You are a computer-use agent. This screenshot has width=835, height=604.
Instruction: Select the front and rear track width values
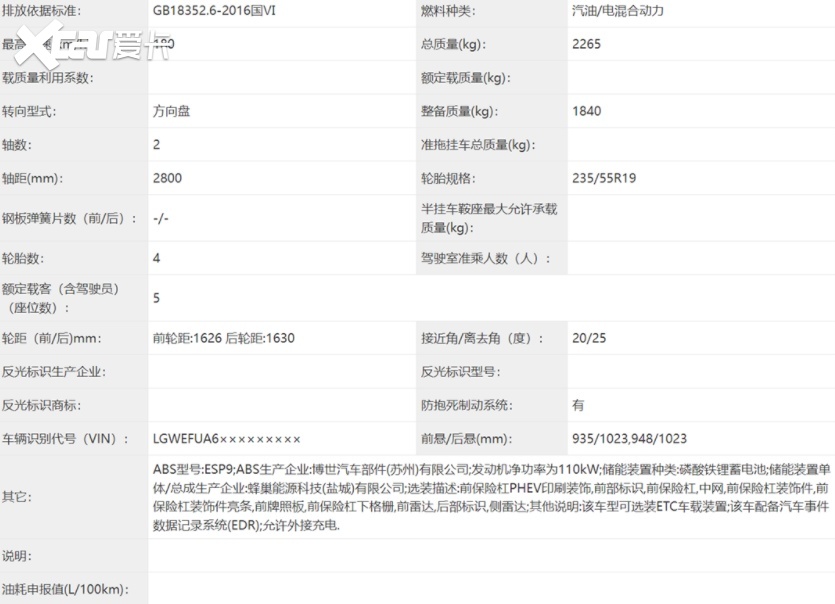[x=223, y=338]
